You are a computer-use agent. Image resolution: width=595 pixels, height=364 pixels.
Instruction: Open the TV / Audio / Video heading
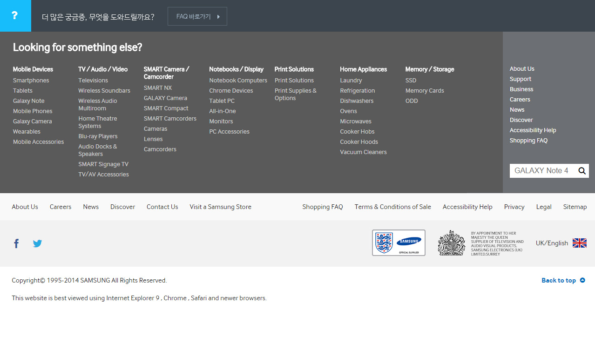tap(103, 69)
